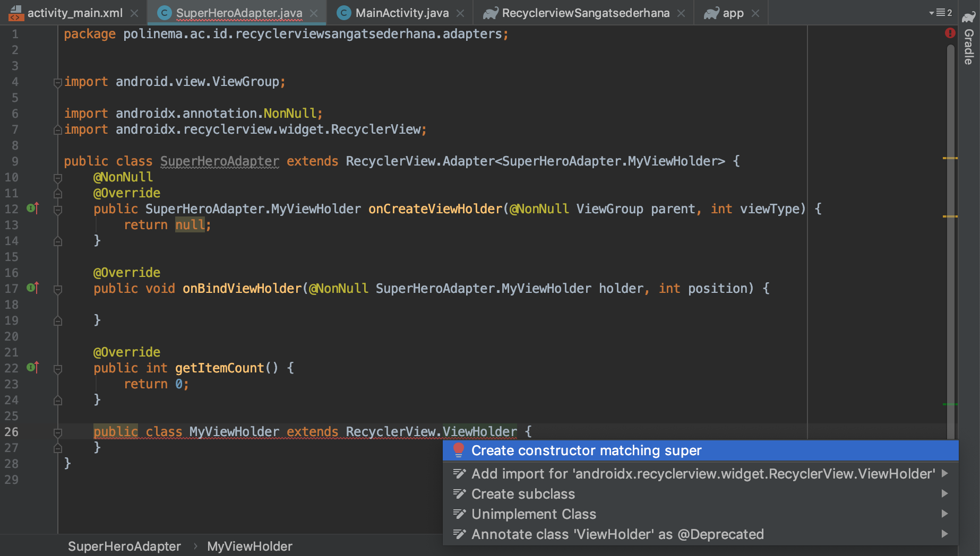Choose Create constructor matching super

[700, 450]
